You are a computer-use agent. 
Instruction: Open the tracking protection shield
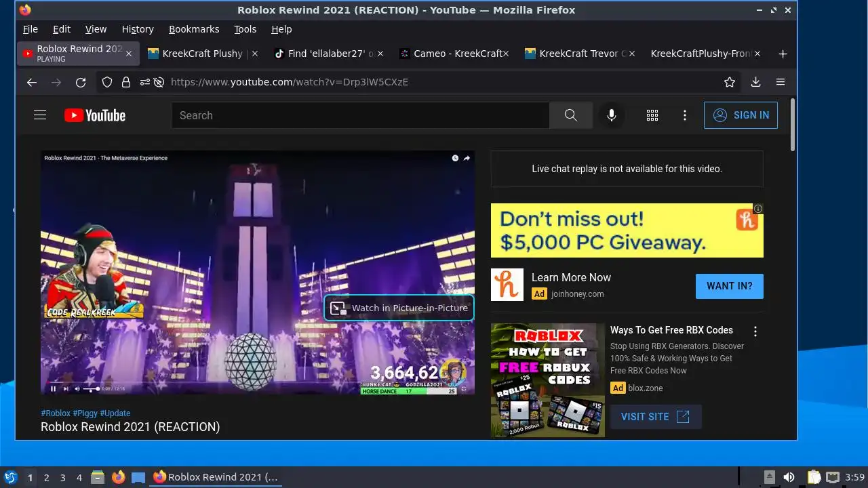[x=107, y=82]
